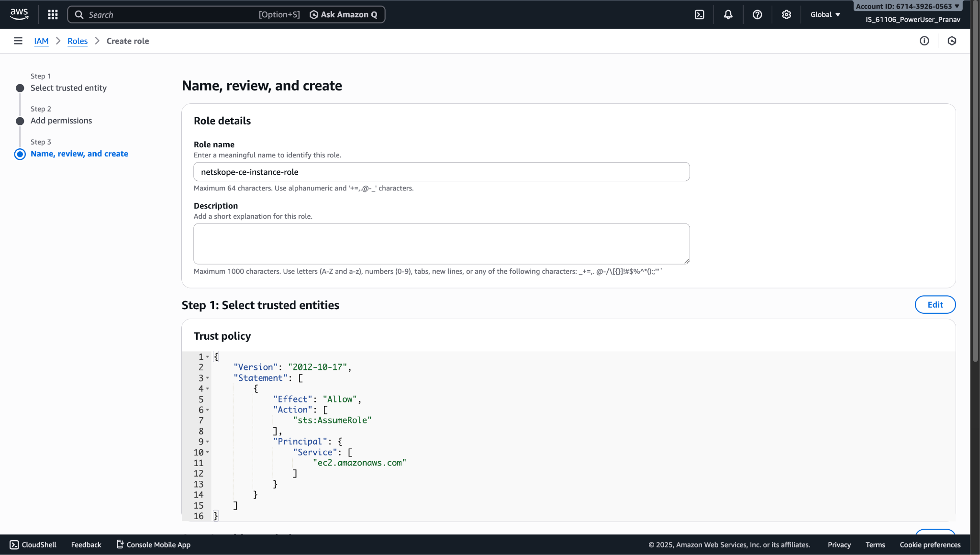Jump to Step 2 Add permissions
Image resolution: width=980 pixels, height=555 pixels.
(x=61, y=121)
